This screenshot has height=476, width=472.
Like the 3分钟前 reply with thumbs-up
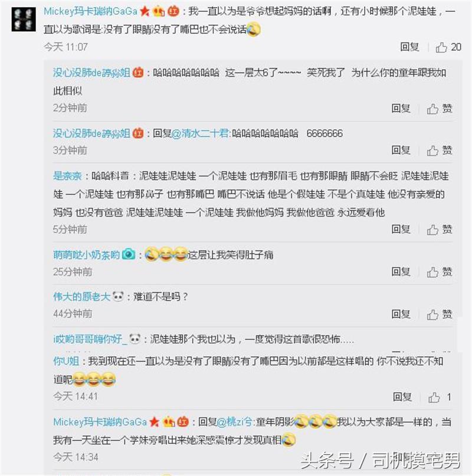(432, 150)
